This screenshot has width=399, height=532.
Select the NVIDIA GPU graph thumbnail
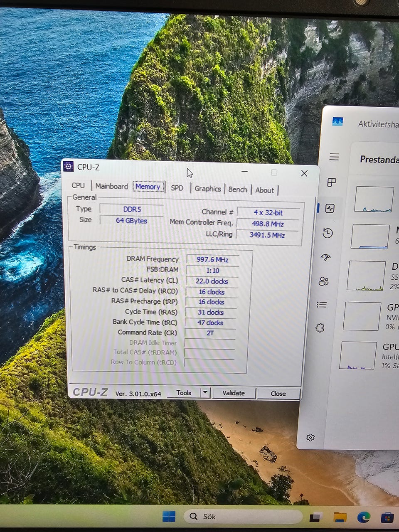point(362,316)
